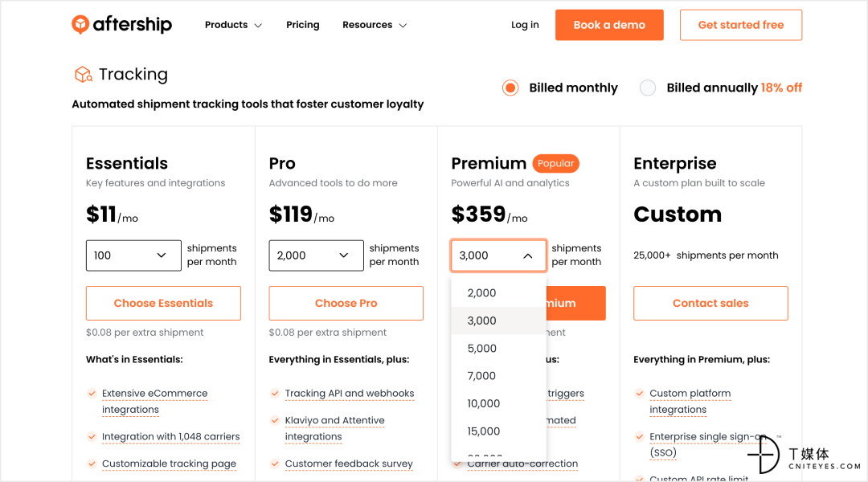Click checkmark beside Klaviyo and Attentive integrations
868x482 pixels.
[275, 421]
